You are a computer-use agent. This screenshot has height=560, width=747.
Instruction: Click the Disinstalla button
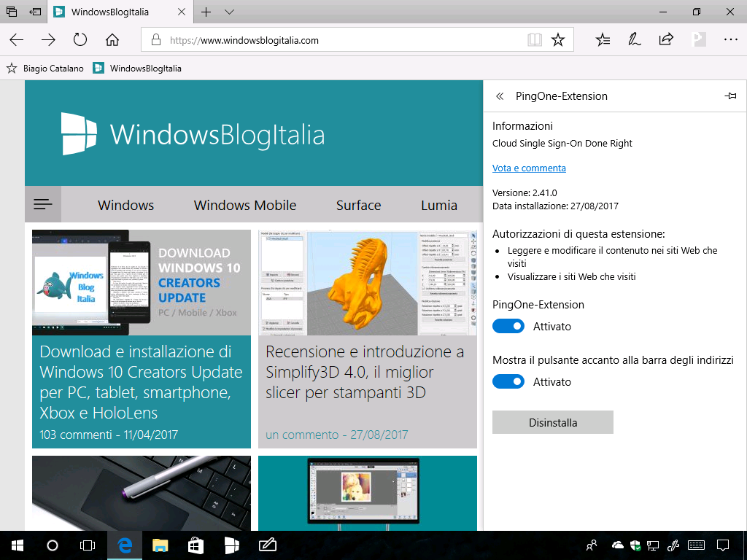point(553,422)
